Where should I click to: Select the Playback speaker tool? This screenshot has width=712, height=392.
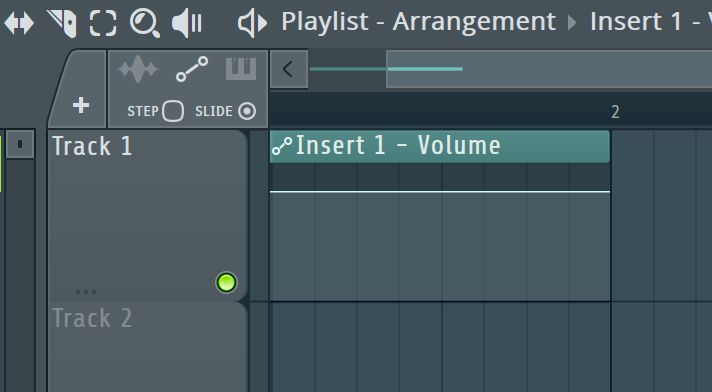tap(187, 23)
